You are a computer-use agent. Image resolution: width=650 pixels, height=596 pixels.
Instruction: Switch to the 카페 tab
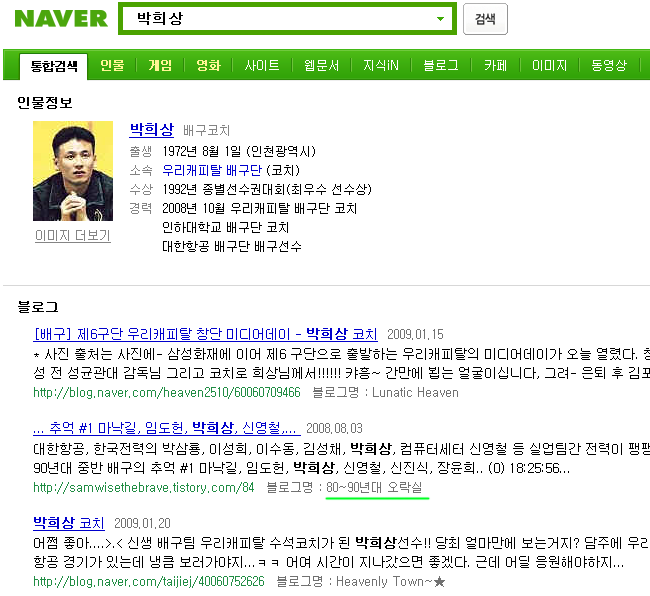[495, 65]
